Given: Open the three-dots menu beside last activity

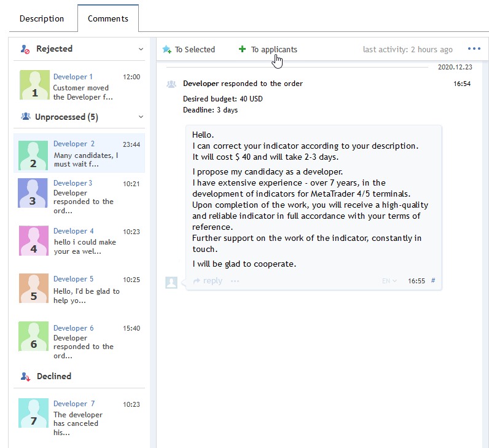Looking at the screenshot, I should [474, 49].
